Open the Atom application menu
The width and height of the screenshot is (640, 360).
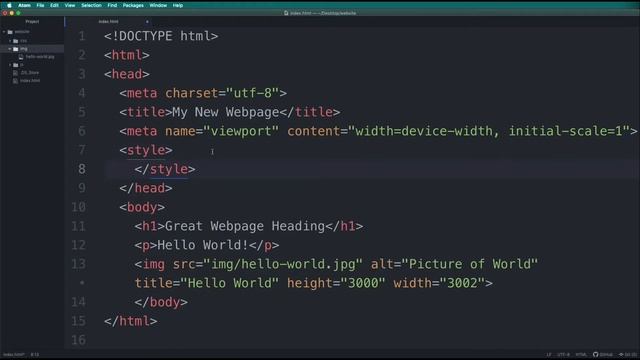tap(24, 5)
